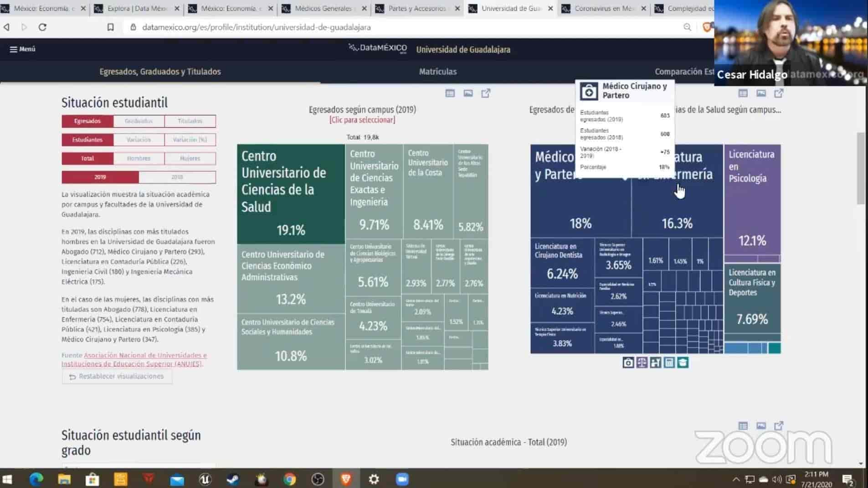This screenshot has height=488, width=868.
Task: Go back using the browser back arrow
Action: click(x=6, y=27)
